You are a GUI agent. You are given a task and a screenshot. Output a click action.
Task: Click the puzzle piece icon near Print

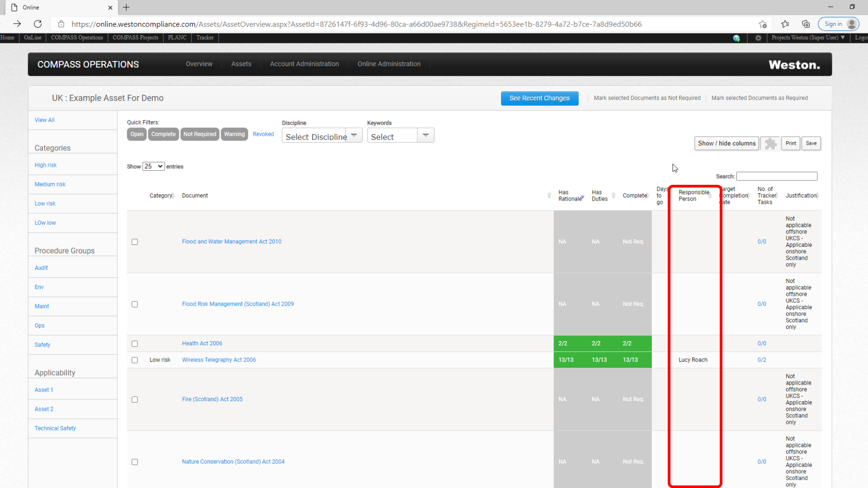click(x=770, y=144)
